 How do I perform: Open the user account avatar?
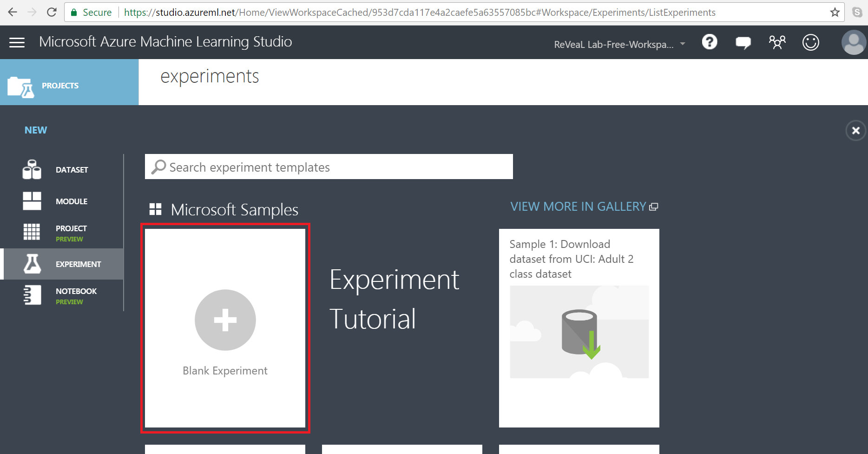click(x=854, y=43)
